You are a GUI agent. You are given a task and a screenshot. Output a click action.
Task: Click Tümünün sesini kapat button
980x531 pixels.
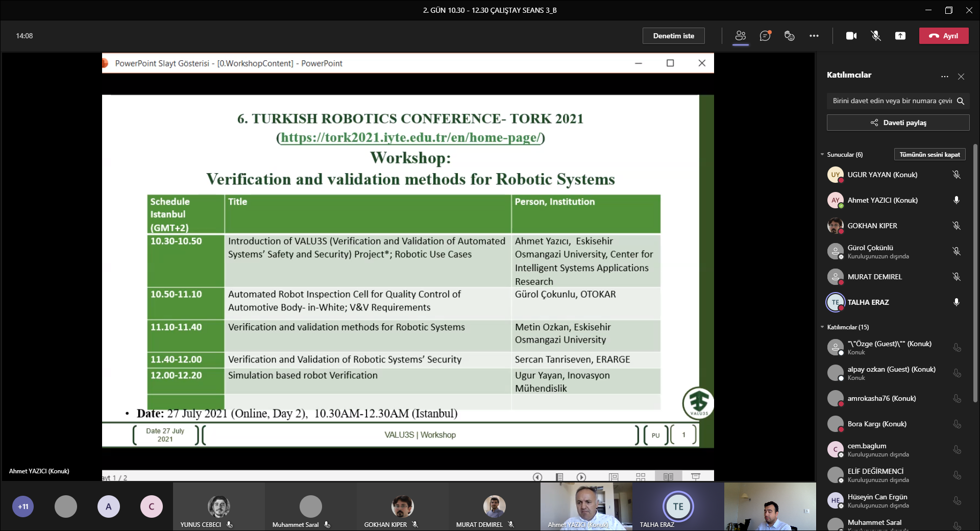coord(929,154)
